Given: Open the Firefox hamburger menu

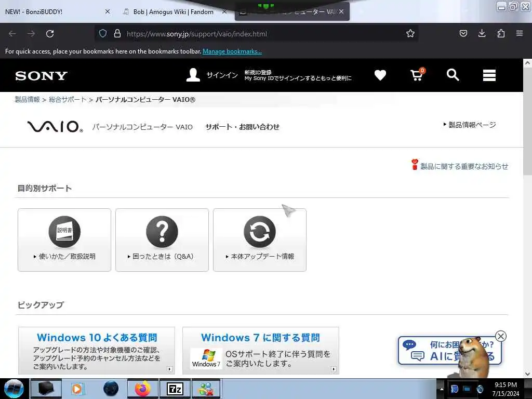Looking at the screenshot, I should (x=520, y=33).
